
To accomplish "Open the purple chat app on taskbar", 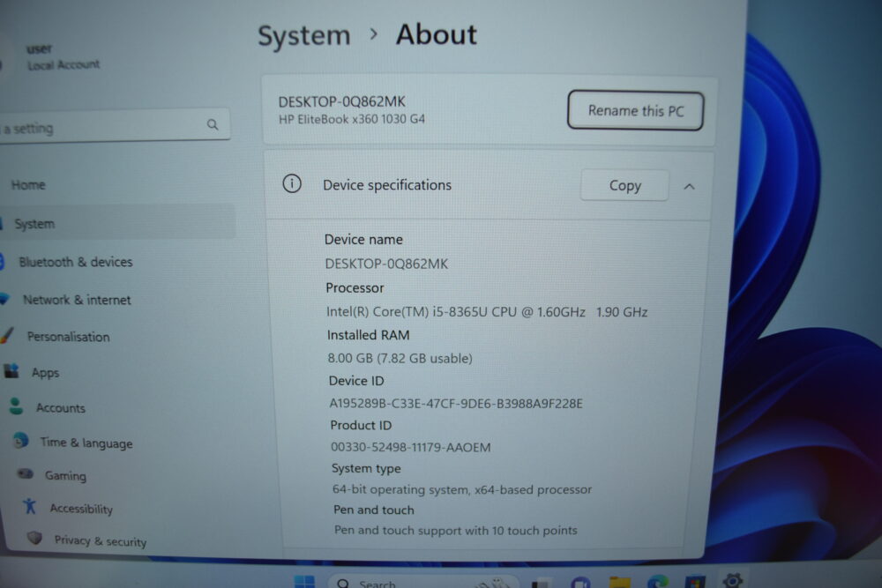I will pos(580,583).
